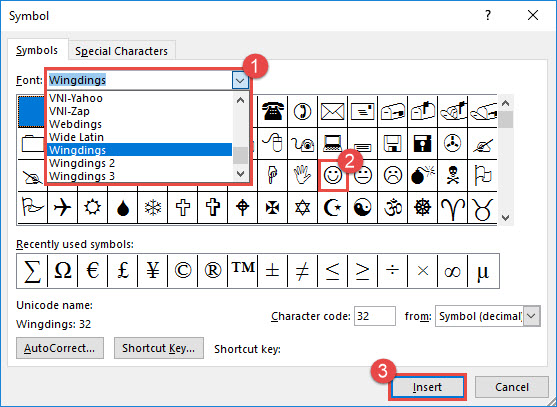Choose highlighted Wingdings in font list
Screen dimensions: 557x407
pos(140,150)
